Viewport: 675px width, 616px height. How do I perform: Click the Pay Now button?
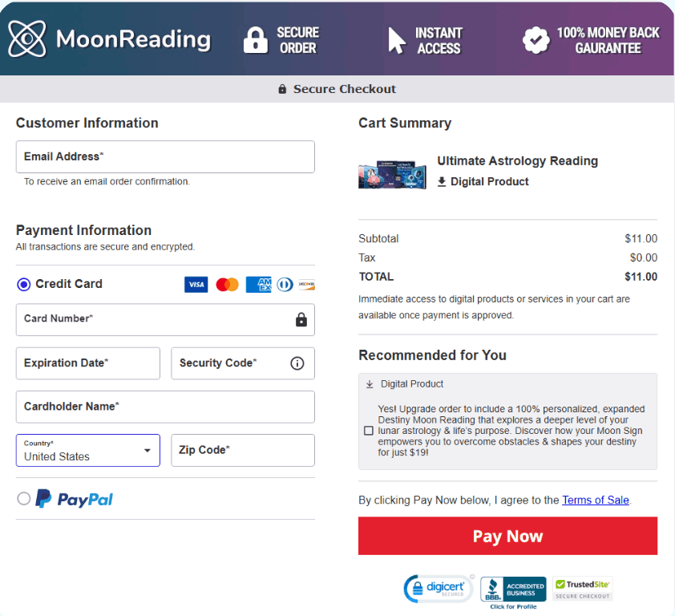507,535
